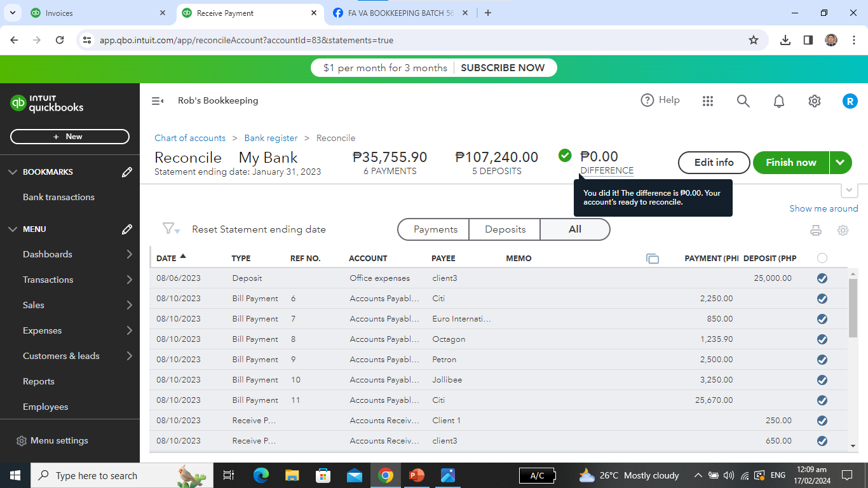Image resolution: width=868 pixels, height=488 pixels.
Task: Open Reports in sidebar
Action: [x=39, y=381]
